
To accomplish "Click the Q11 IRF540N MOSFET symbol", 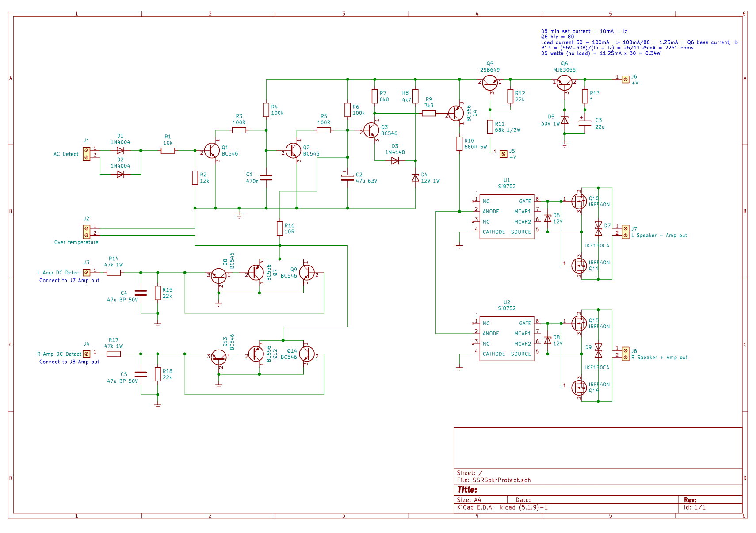I will coord(579,266).
